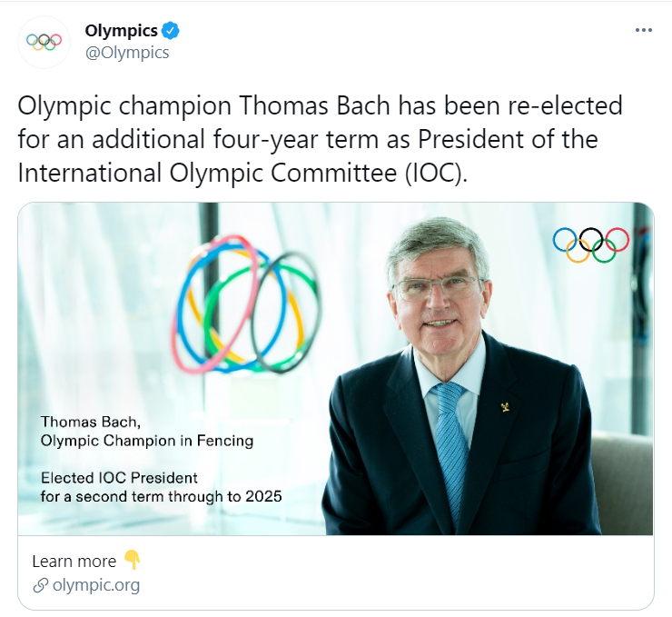672x617 pixels.
Task: Click the "Elected IOC President" caption line
Action: (x=119, y=476)
